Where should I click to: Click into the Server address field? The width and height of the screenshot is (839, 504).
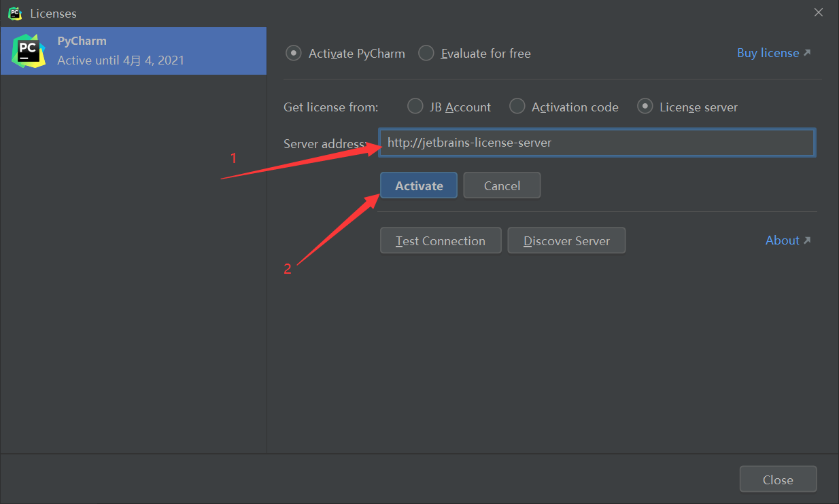pos(597,143)
